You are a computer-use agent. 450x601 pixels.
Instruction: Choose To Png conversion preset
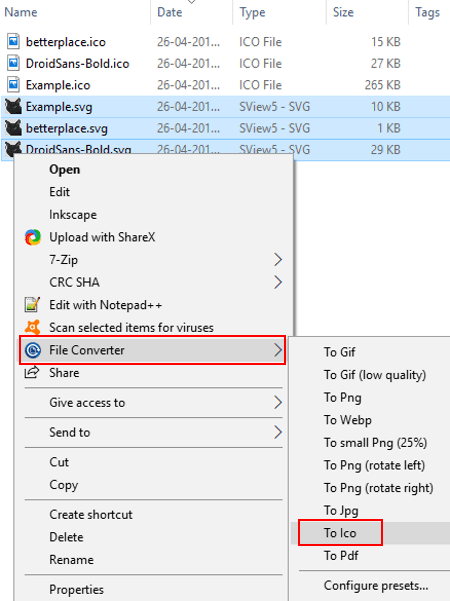(x=343, y=398)
